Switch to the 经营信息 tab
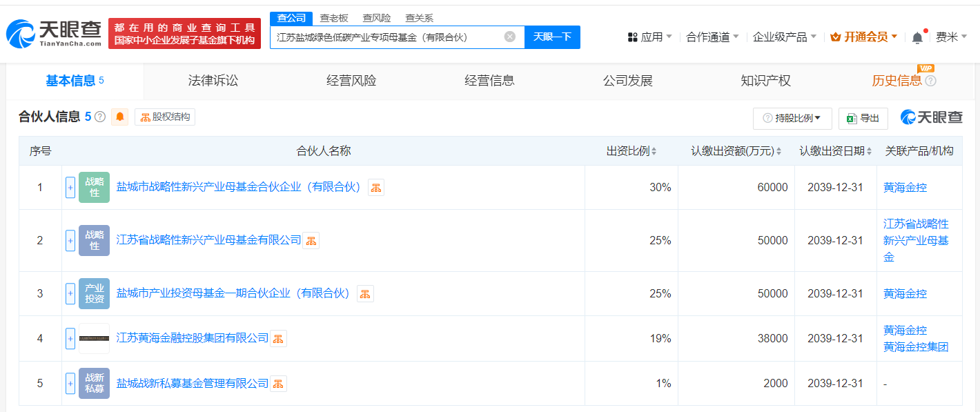Screen dimensions: 980x412 [x=489, y=81]
